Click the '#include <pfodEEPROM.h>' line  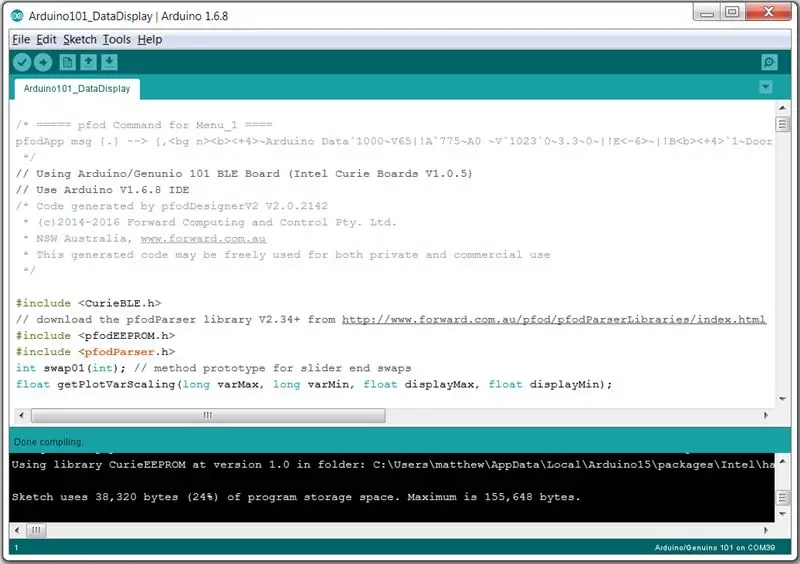click(95, 335)
